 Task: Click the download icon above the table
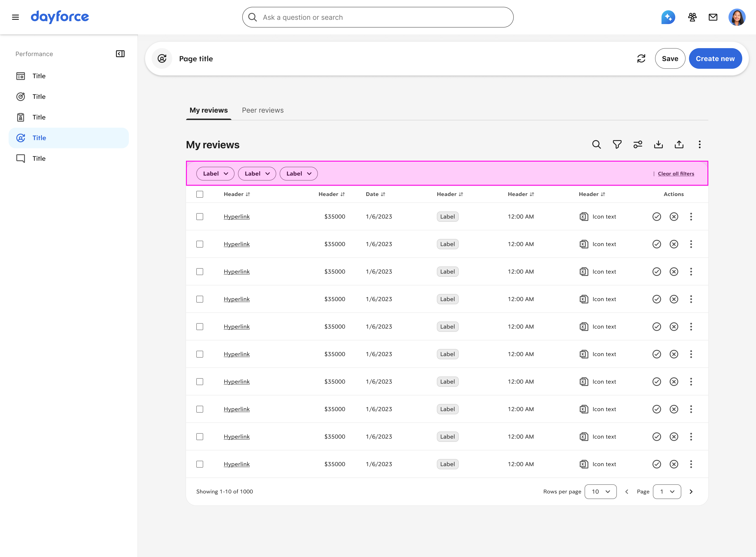coord(658,145)
